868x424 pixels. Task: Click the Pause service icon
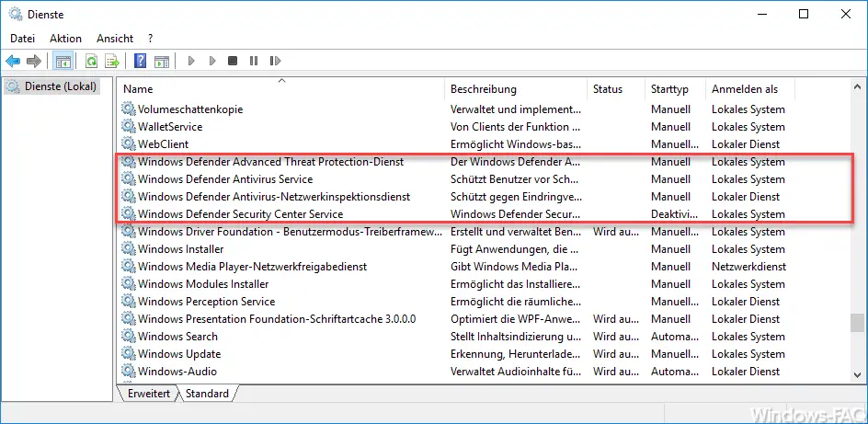(254, 61)
